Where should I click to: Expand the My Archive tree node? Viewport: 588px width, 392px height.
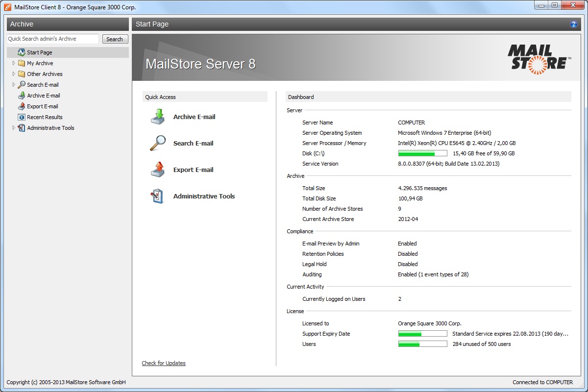pos(14,63)
